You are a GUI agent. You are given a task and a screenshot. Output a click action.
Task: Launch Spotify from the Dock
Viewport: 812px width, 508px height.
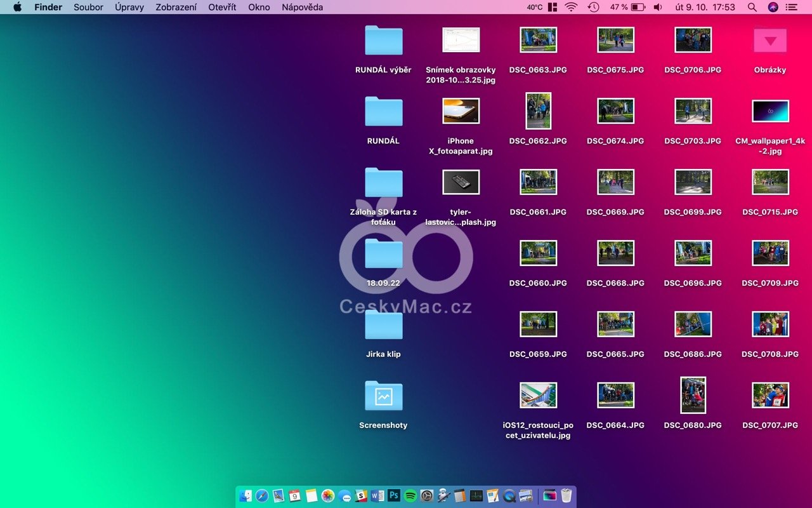410,496
